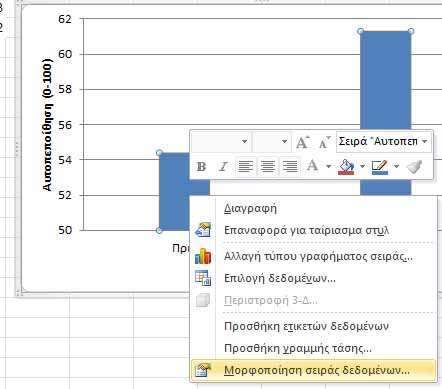Screen dimensions: 442x389
Task: Expand the shape outline color arrow
Action: coord(396,166)
